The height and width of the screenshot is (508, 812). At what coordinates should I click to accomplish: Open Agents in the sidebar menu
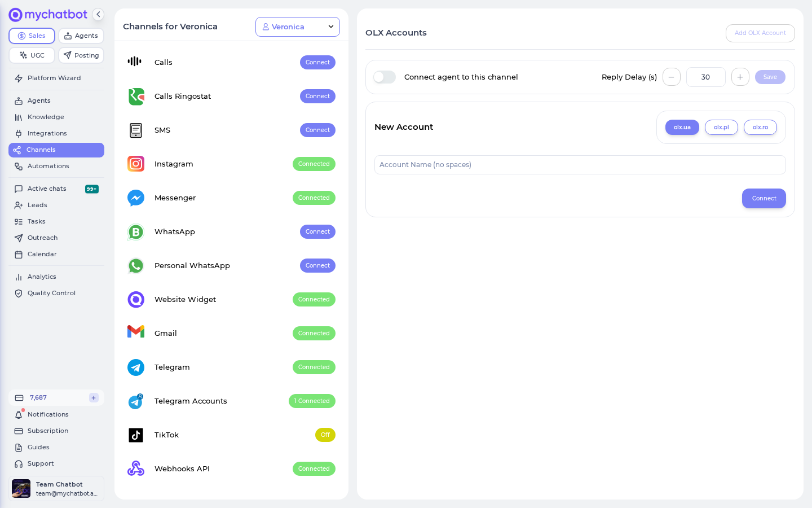point(56,100)
